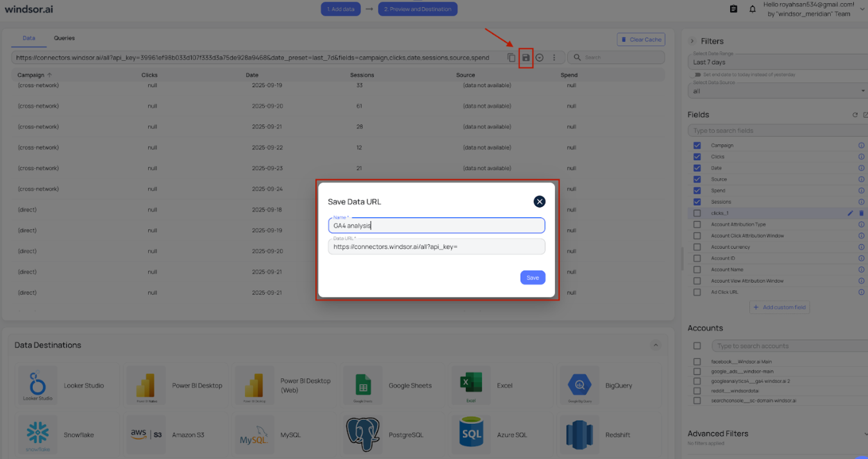Select the BigQuery destination icon
Viewport: 868px width, 459px height.
[579, 385]
